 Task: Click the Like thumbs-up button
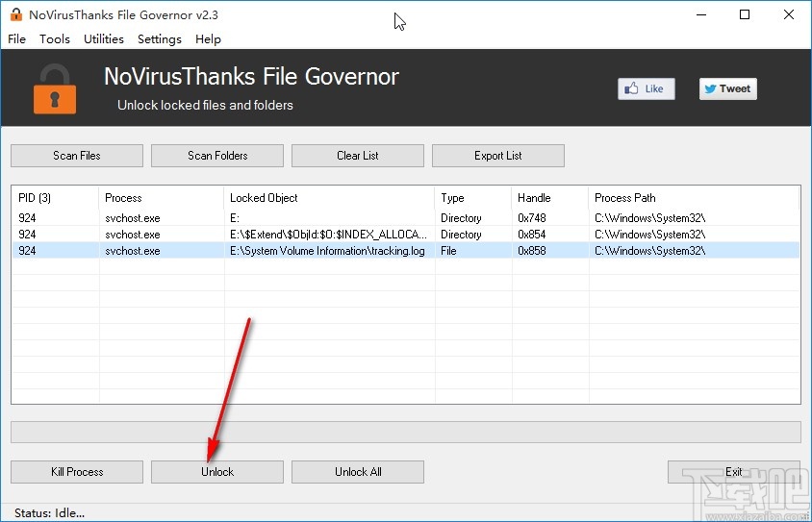pyautogui.click(x=646, y=89)
